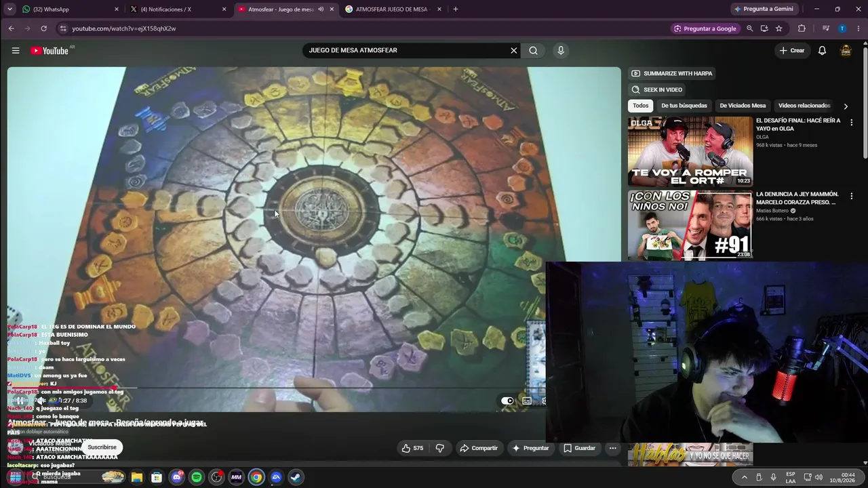Click the install app icon in address bar
Viewport: 868px width, 488px height.
(764, 28)
